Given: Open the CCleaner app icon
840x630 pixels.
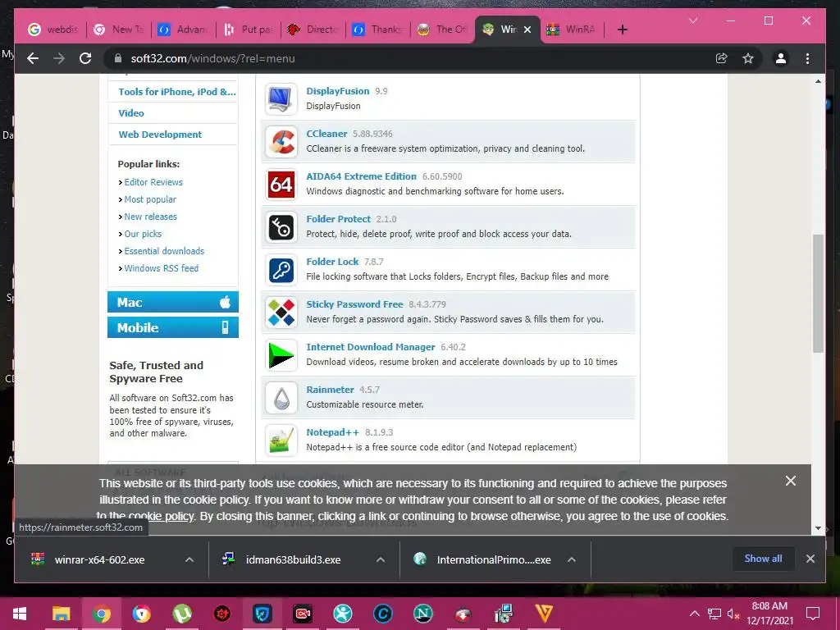Looking at the screenshot, I should (x=281, y=142).
